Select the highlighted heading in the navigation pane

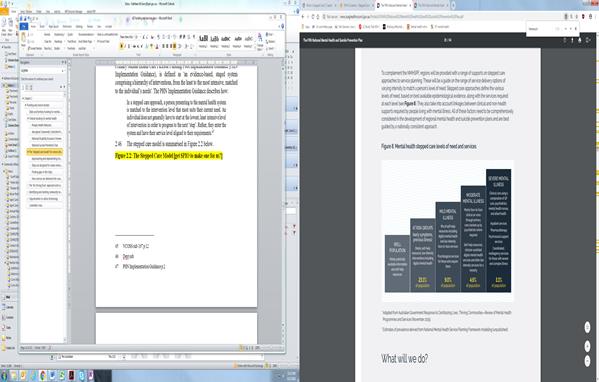45,152
